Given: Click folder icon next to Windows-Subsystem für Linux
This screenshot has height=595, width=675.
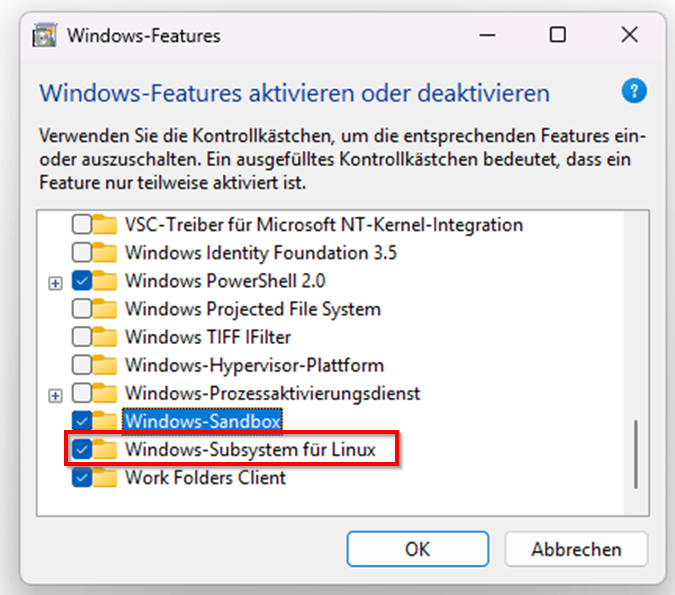Looking at the screenshot, I should coord(105,449).
